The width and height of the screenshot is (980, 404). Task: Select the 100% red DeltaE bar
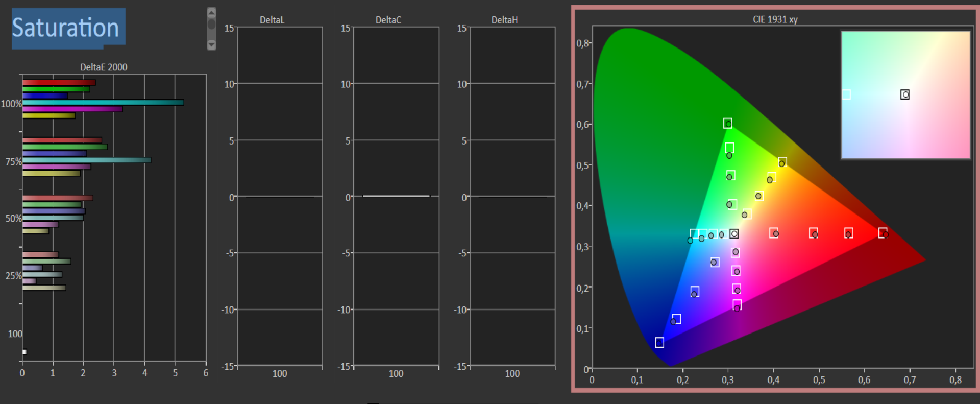click(59, 83)
